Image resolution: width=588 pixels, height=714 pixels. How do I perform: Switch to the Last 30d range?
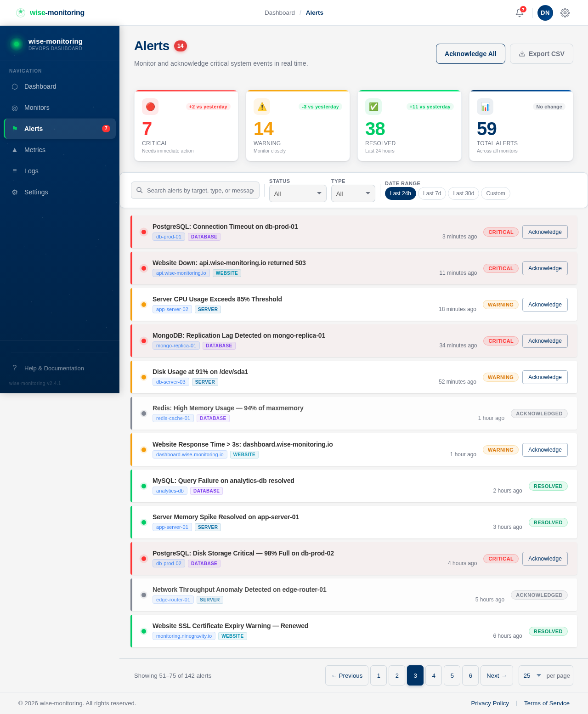coord(463,193)
